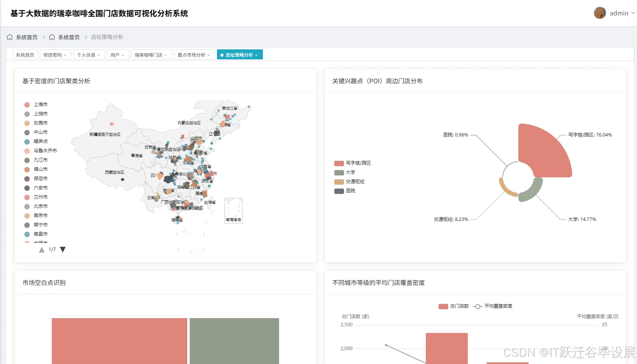Go to first 系统首页 breadcrumb link
Image resolution: width=637 pixels, height=364 pixels.
point(27,37)
